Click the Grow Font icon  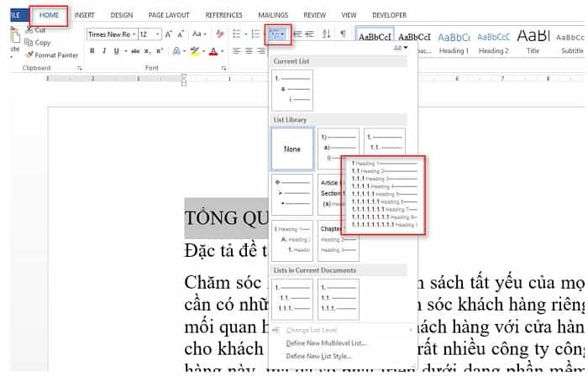click(x=171, y=34)
